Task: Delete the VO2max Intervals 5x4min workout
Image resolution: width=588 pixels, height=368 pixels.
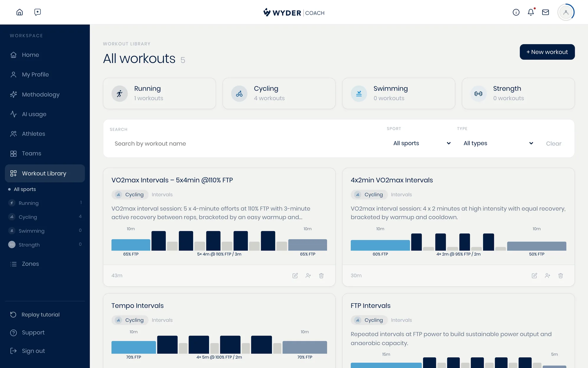Action: click(321, 276)
